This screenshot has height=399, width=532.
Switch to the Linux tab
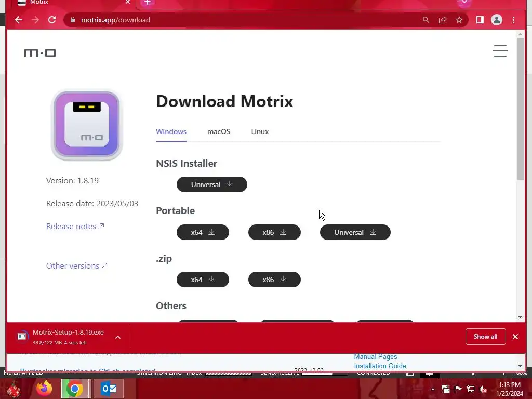point(260,131)
